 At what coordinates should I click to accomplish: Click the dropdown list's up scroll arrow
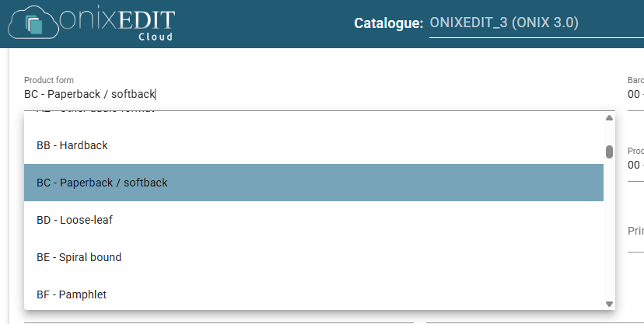[609, 117]
